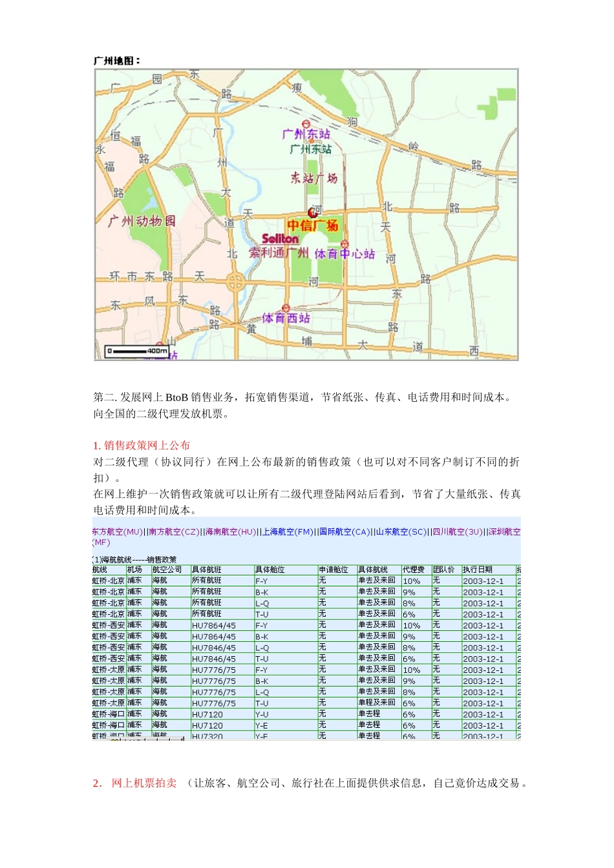Click the purple 广州东站 map label
Image resolution: width=614 pixels, height=868 pixels.
click(306, 134)
